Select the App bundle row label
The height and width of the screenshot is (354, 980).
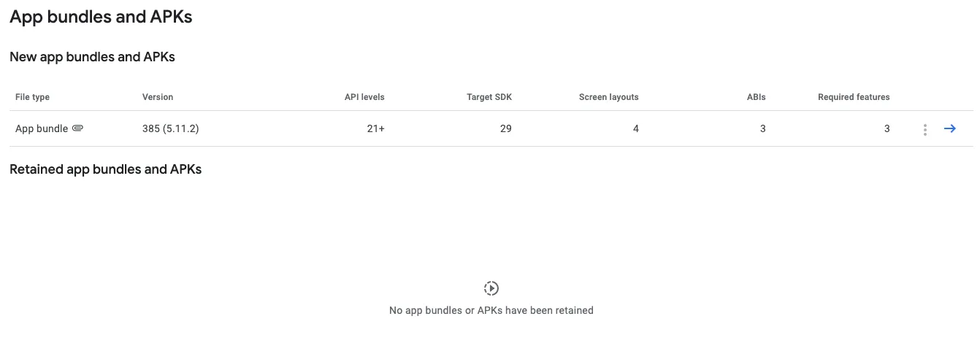[x=42, y=128]
